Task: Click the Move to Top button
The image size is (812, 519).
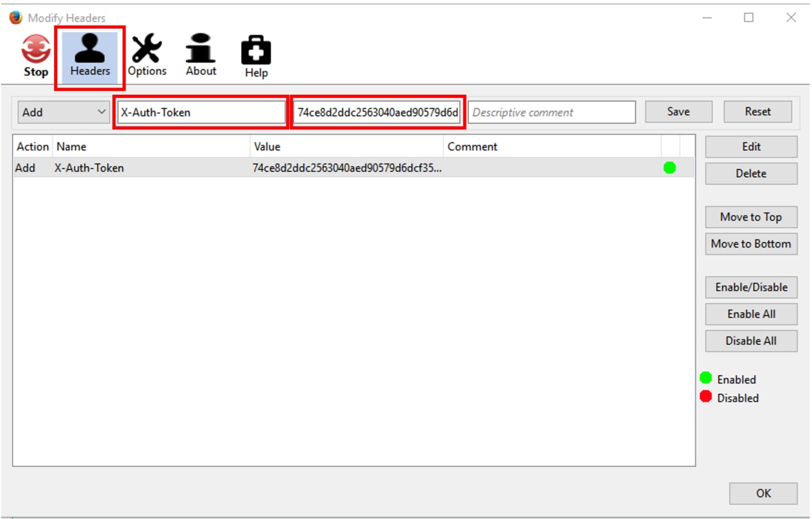Action: 751,217
